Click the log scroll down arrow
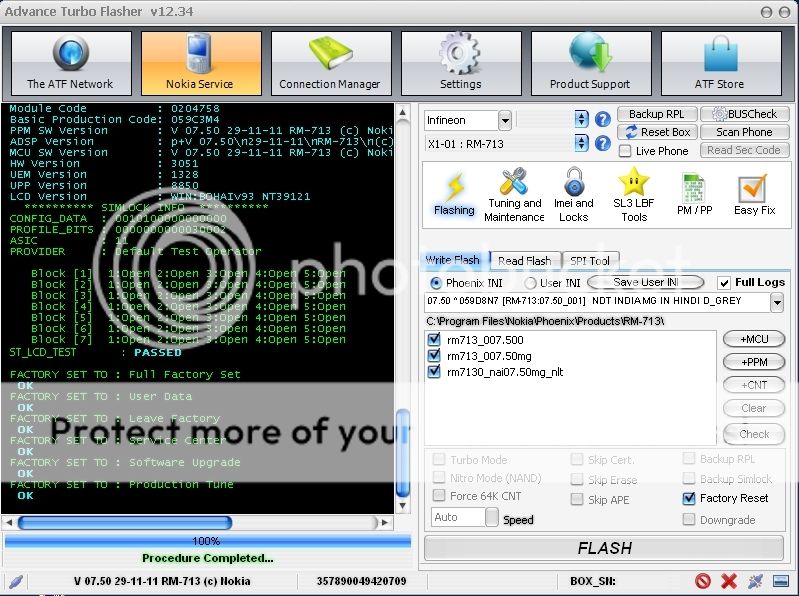Screen dimensions: 799x596 pyautogui.click(x=403, y=506)
